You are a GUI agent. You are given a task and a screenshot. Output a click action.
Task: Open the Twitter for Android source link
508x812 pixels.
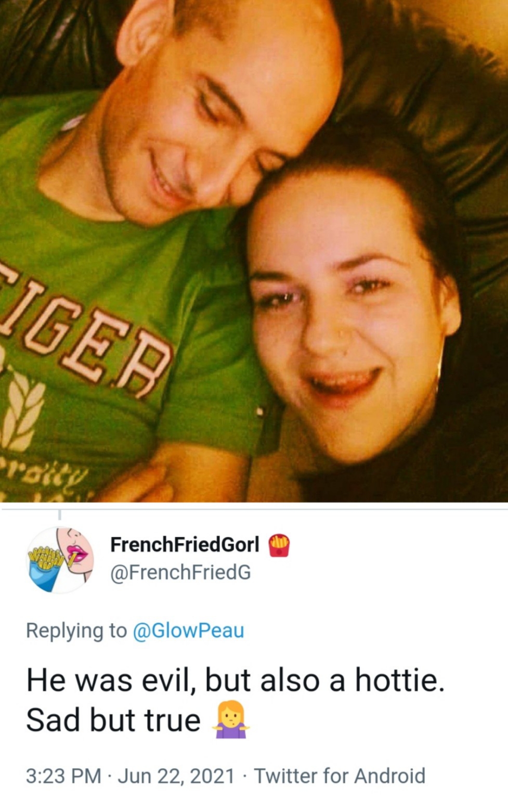click(x=339, y=776)
